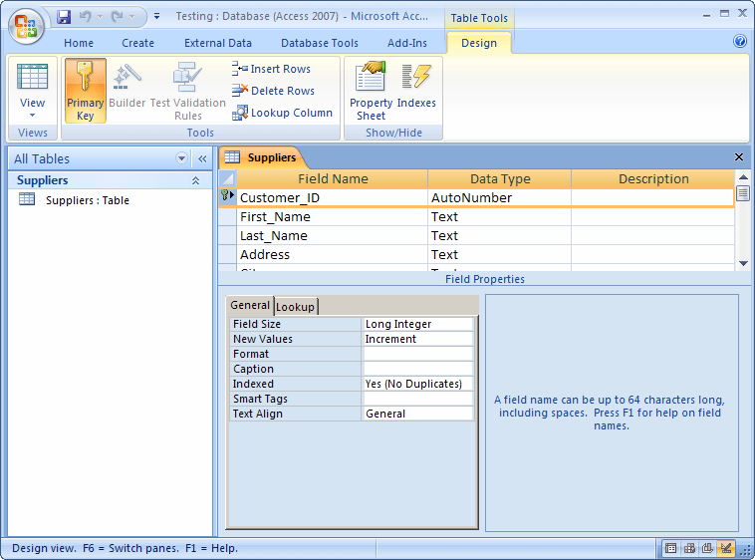The height and width of the screenshot is (560, 755).
Task: Click Indexed value Yes (No Duplicates)
Action: [417, 384]
